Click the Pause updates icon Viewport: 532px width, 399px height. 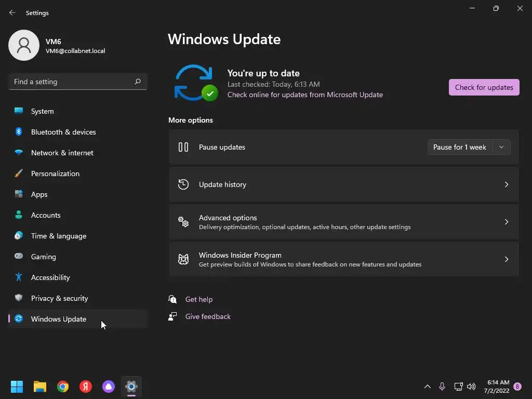coord(183,147)
